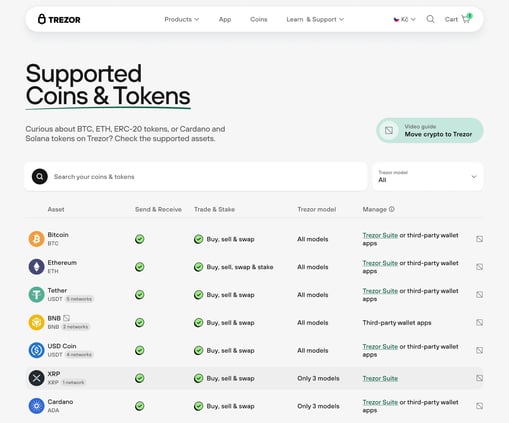Click Bitcoin Send & Receive check icon
The image size is (509, 423).
click(x=140, y=239)
